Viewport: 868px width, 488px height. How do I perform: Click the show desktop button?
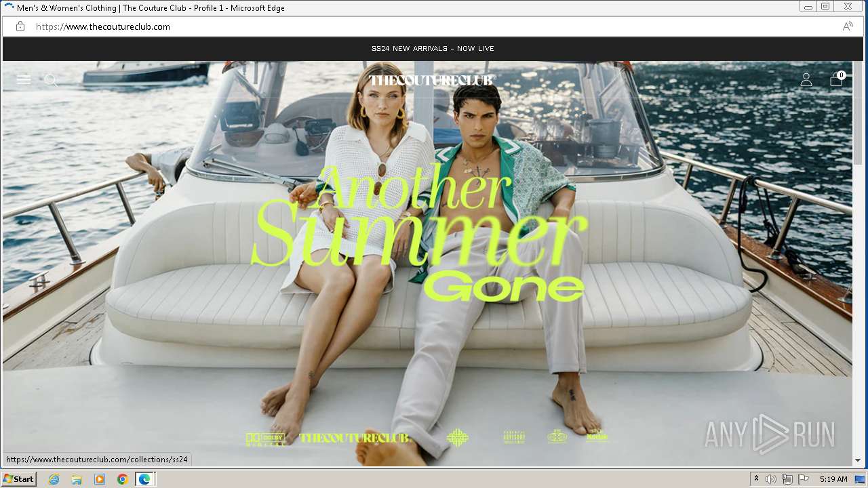click(x=860, y=479)
